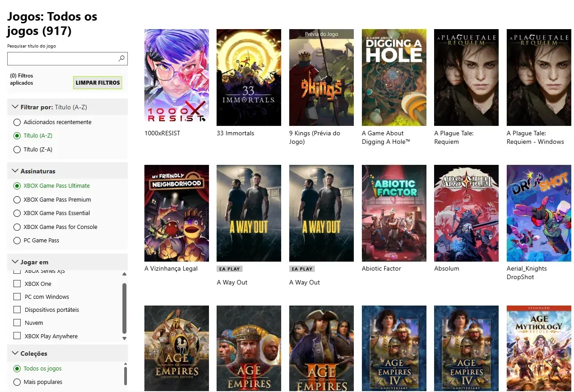Select the Mais populares collection

pos(17,382)
